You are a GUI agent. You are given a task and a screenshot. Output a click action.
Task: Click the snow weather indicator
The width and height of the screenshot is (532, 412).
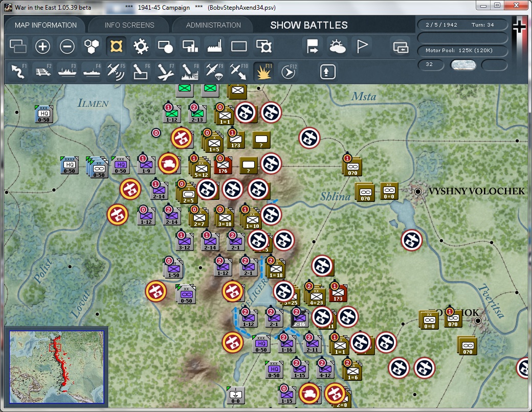pyautogui.click(x=463, y=65)
